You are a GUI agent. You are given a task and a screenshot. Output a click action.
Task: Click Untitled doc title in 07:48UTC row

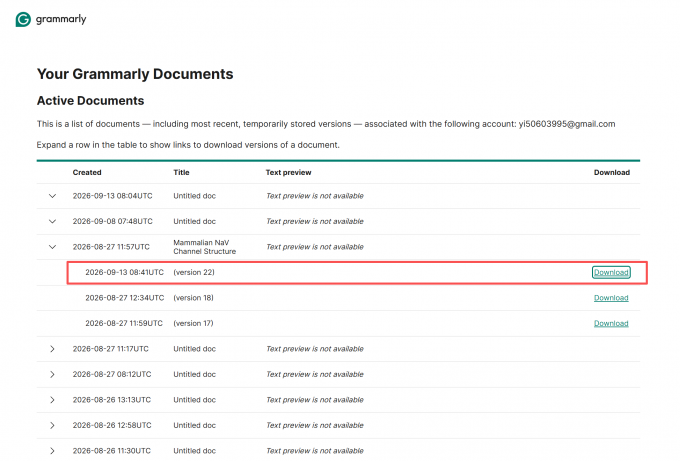click(194, 222)
